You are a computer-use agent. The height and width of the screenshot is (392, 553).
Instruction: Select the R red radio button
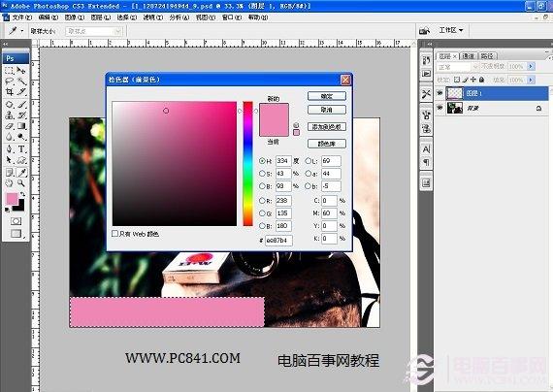click(x=262, y=201)
